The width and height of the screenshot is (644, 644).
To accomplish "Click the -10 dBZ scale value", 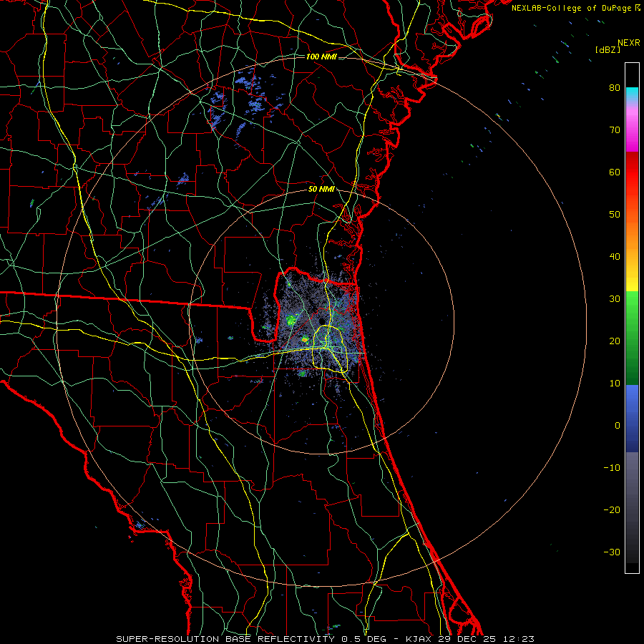I will pyautogui.click(x=612, y=468).
